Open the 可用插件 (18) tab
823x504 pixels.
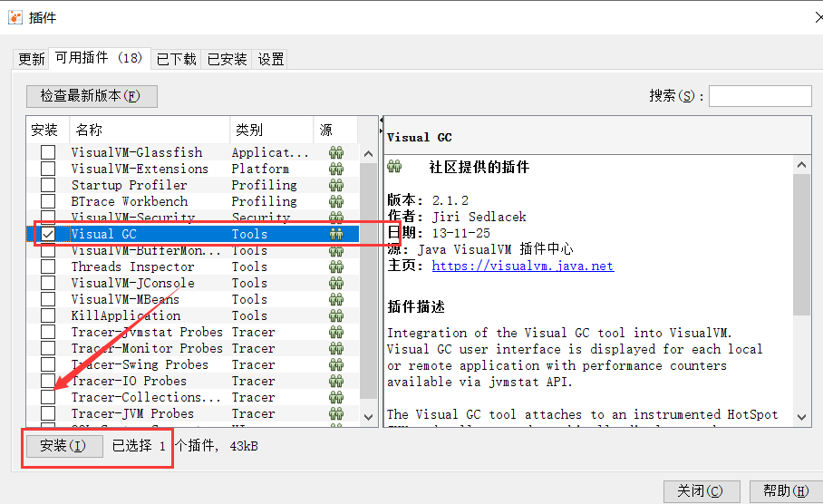99,58
